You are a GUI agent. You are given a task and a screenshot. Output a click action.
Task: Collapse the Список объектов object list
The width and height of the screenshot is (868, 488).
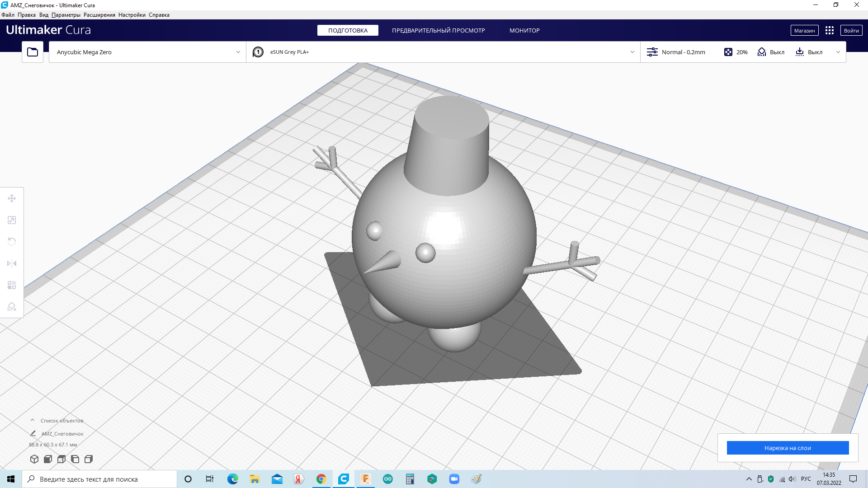point(33,420)
